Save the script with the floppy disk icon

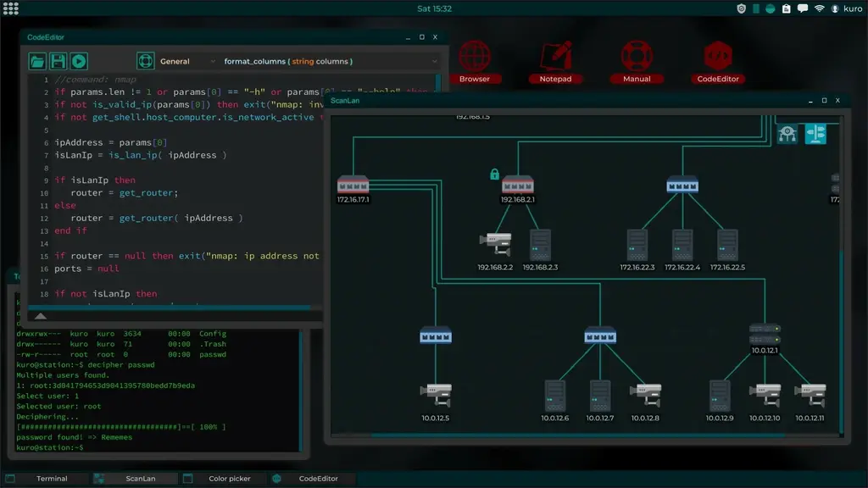pos(58,61)
